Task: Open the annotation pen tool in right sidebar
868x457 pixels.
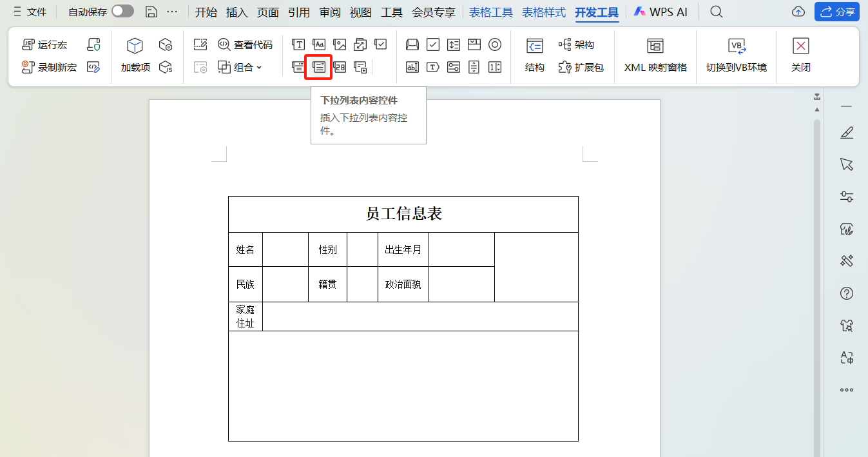Action: (847, 132)
